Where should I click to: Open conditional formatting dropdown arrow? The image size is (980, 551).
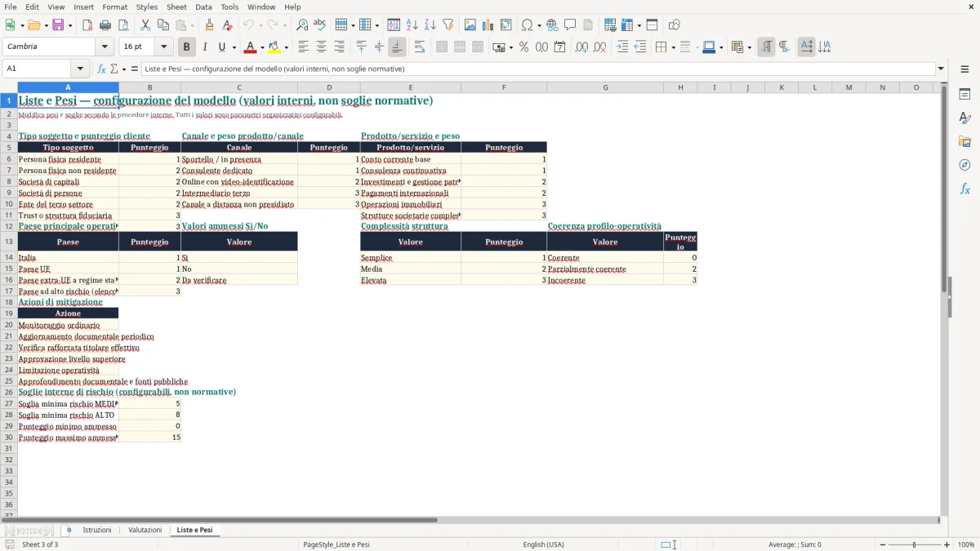(x=749, y=47)
